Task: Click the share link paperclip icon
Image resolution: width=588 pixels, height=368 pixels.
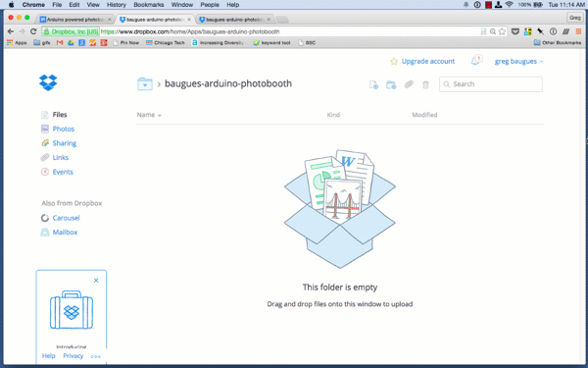Action: pyautogui.click(x=409, y=84)
